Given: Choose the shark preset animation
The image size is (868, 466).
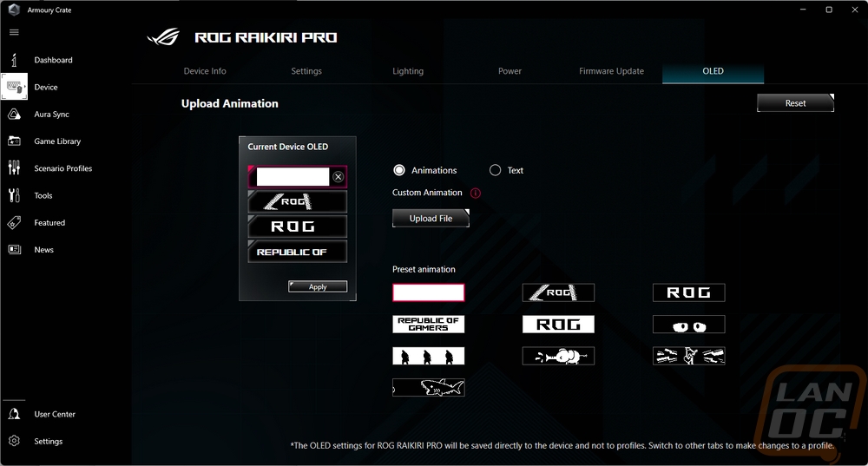Looking at the screenshot, I should click(429, 387).
